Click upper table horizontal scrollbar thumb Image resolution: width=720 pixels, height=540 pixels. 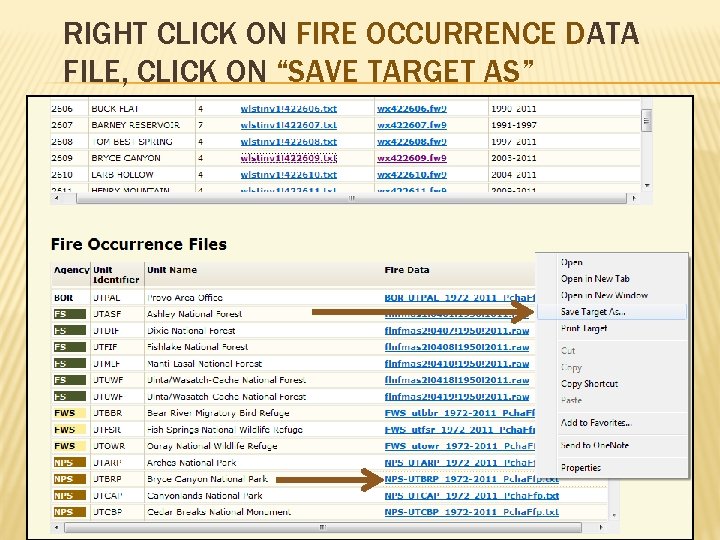click(x=351, y=198)
